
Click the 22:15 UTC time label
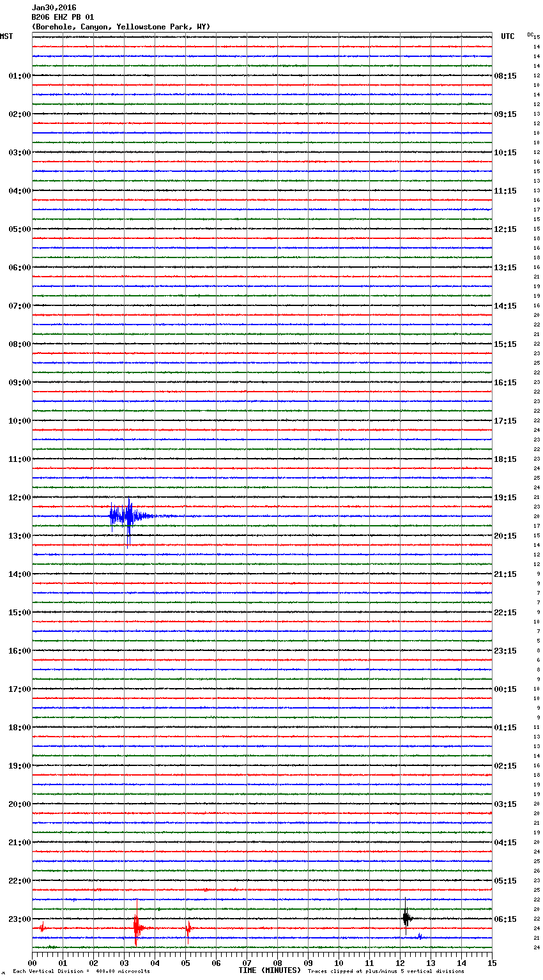coord(505,613)
